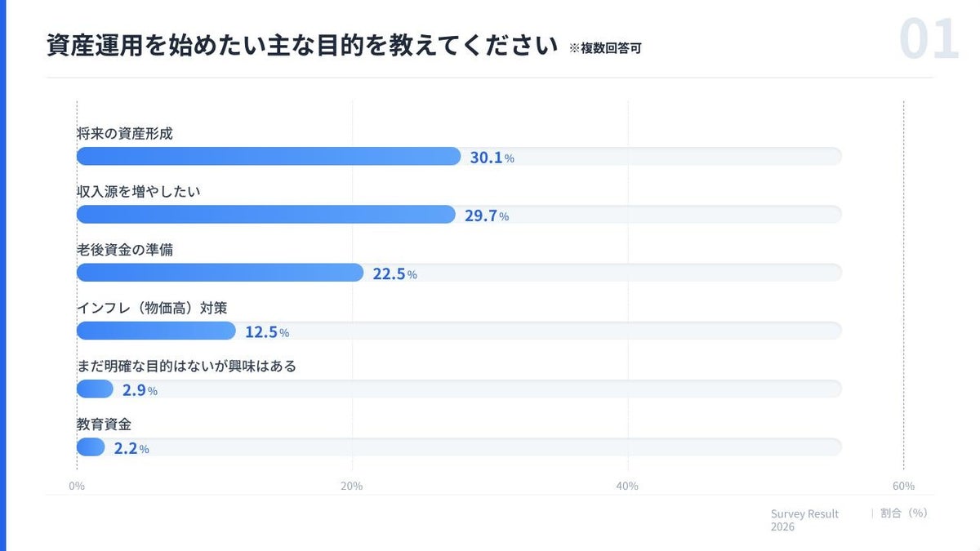The height and width of the screenshot is (551, 980).
Task: Select the 将来の資産形成 category label
Action: click(x=125, y=133)
